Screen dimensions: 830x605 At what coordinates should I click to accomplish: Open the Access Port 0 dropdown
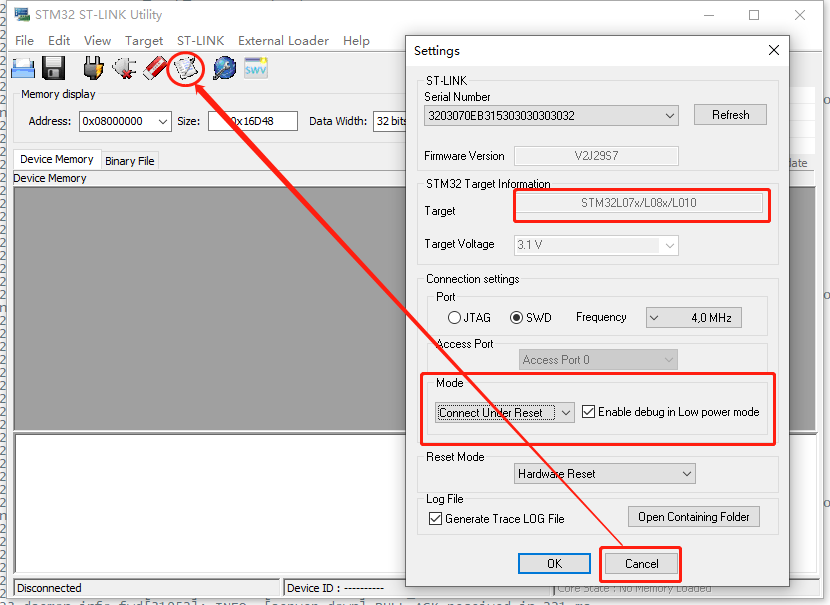tap(598, 360)
